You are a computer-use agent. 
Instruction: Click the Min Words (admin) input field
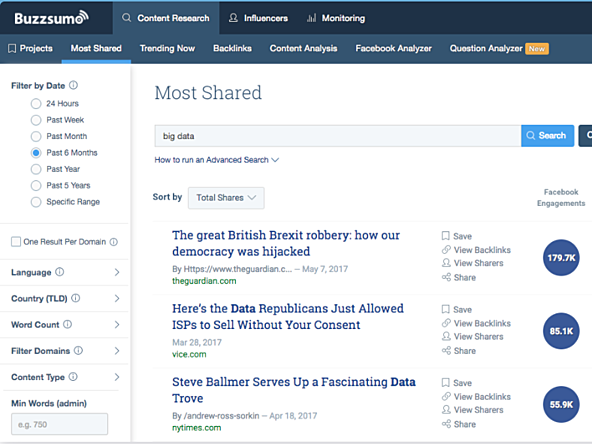coord(59,424)
